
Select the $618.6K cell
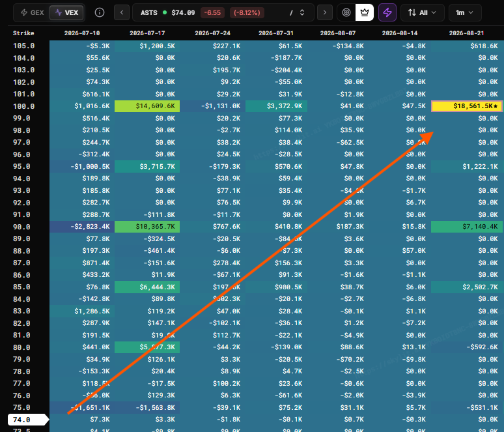click(468, 46)
